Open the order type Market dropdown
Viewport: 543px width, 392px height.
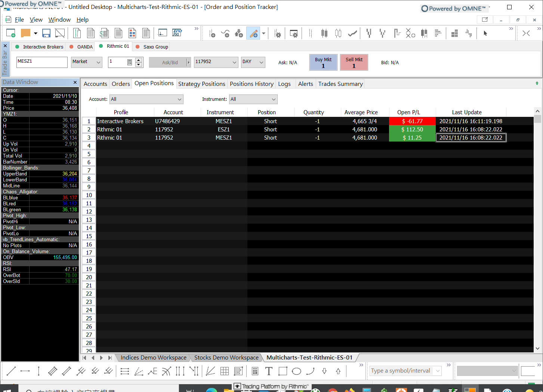pos(87,62)
